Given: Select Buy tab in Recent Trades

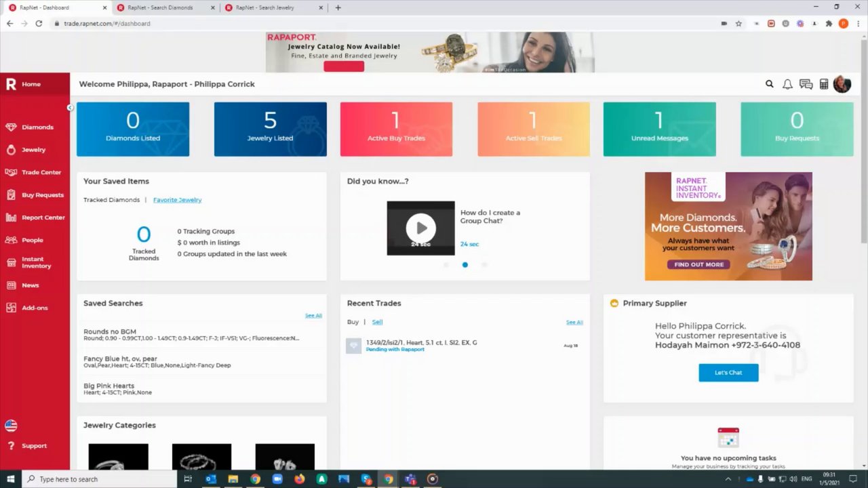Looking at the screenshot, I should click(x=353, y=322).
